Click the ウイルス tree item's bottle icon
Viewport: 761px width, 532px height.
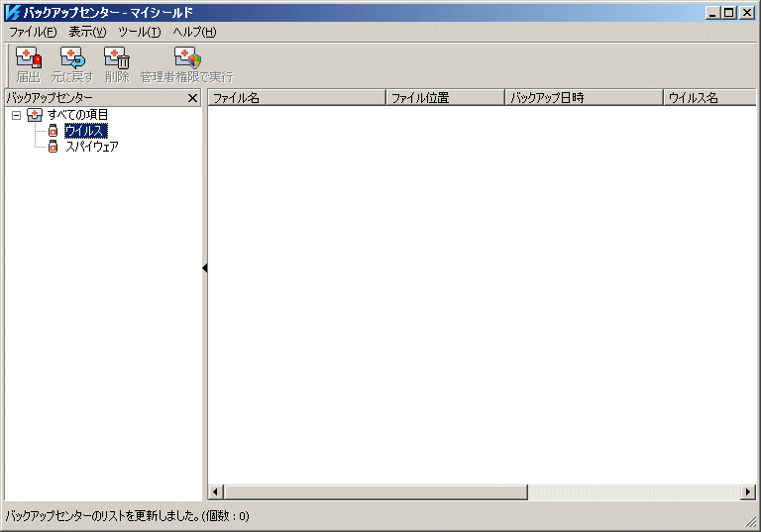click(x=53, y=131)
